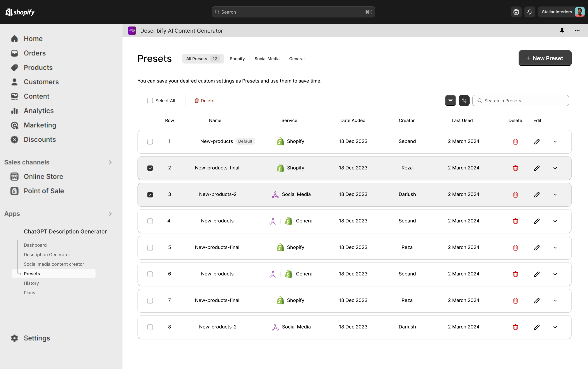Check the Select All checkbox
588x369 pixels.
point(150,101)
